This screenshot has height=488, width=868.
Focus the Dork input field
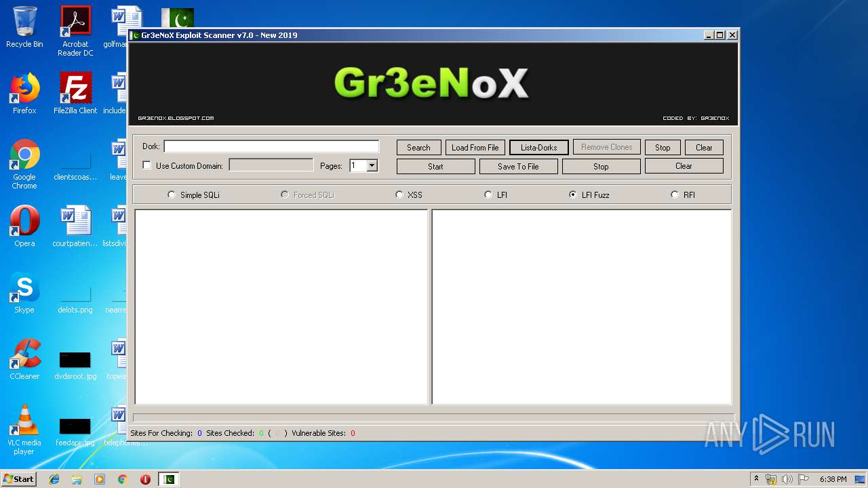tap(271, 146)
